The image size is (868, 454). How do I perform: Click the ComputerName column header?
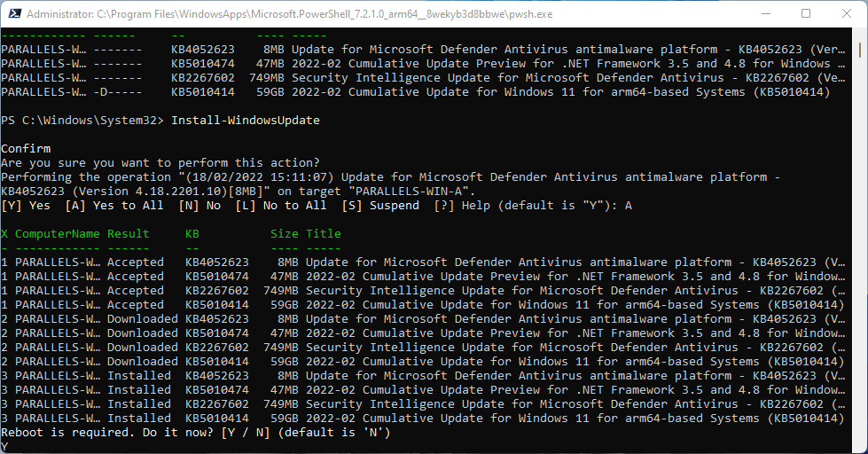point(58,233)
